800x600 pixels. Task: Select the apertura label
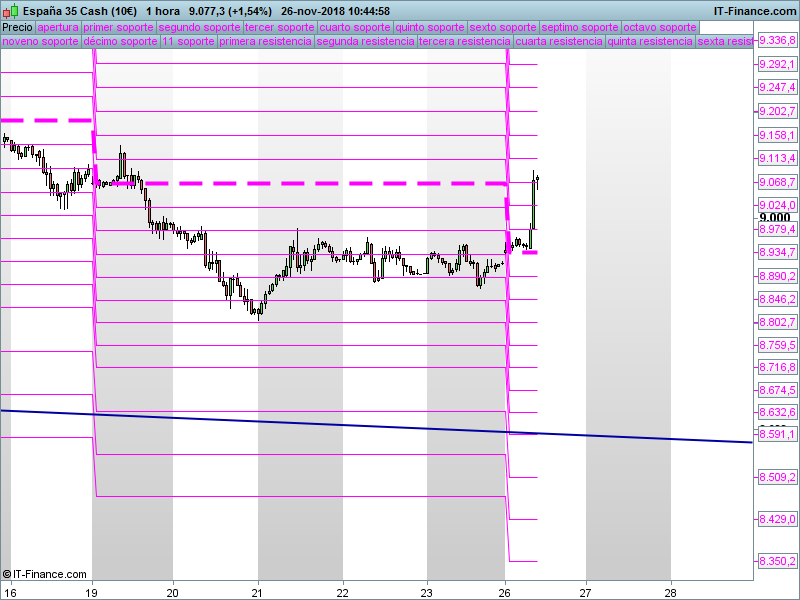click(58, 27)
